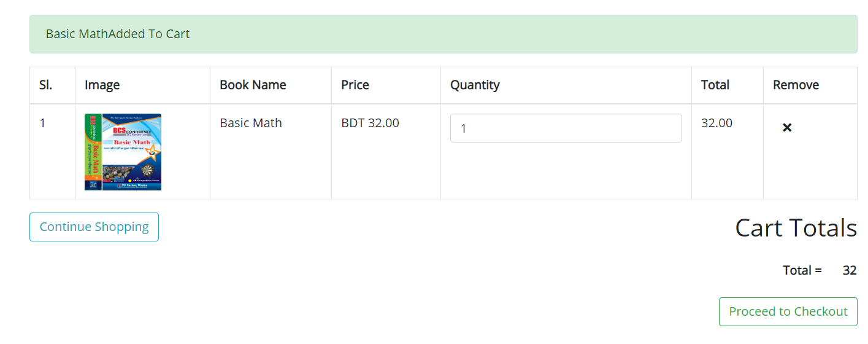The height and width of the screenshot is (344, 868).
Task: Click the cart total value 32
Action: [x=850, y=270]
